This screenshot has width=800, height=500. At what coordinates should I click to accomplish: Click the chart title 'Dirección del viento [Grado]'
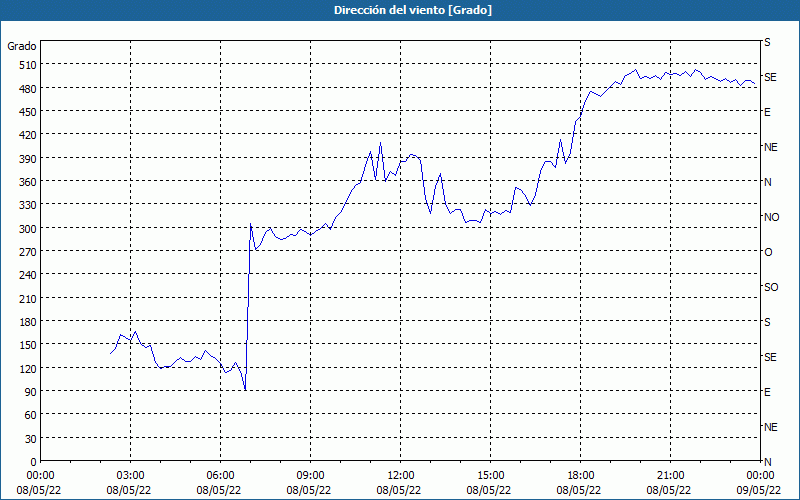tap(413, 10)
